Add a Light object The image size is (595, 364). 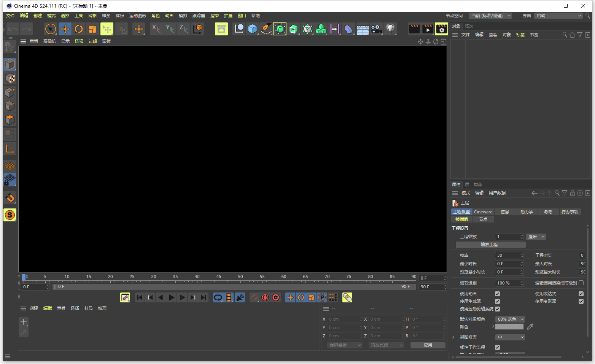coord(390,29)
